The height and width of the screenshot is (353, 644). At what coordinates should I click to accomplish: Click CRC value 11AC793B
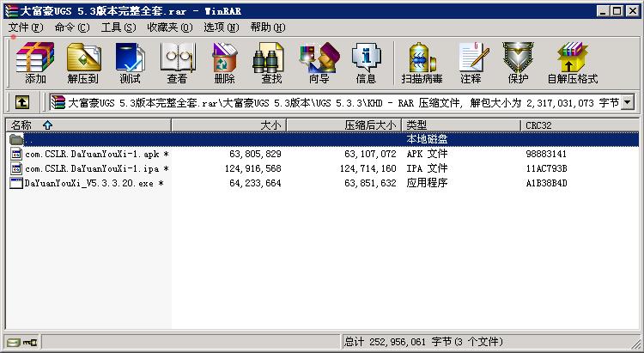pos(546,168)
